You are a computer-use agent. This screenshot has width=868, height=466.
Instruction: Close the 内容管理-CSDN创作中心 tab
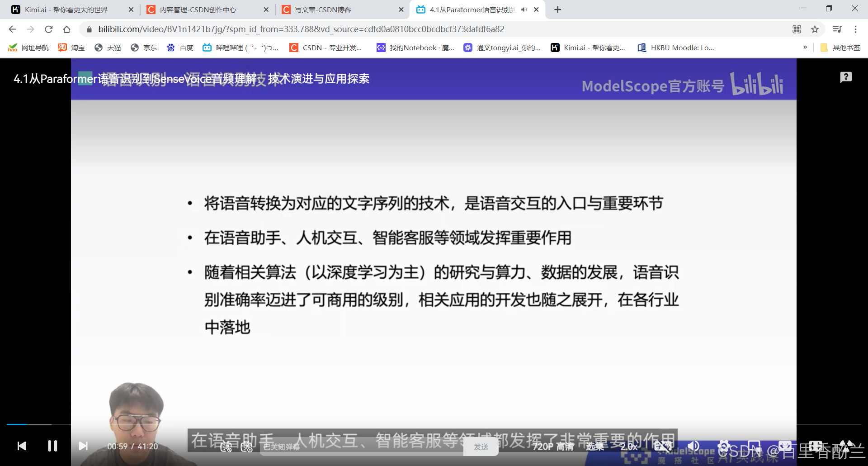(266, 10)
